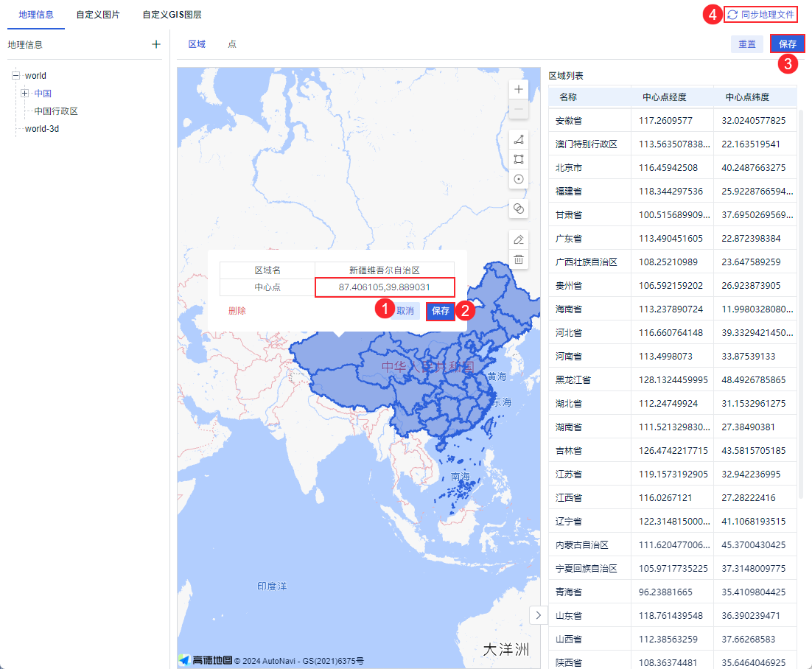Select 山东省 row in region list

pyautogui.click(x=673, y=615)
